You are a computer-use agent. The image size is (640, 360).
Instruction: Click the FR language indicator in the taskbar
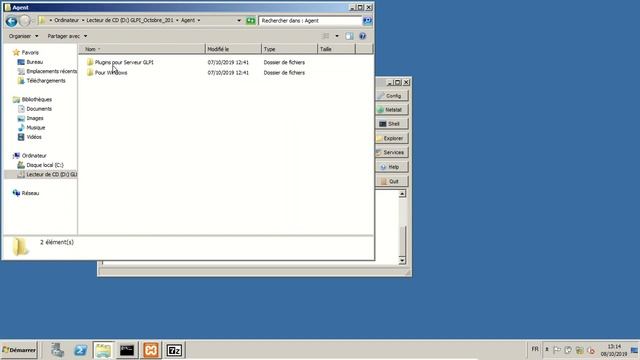point(535,349)
